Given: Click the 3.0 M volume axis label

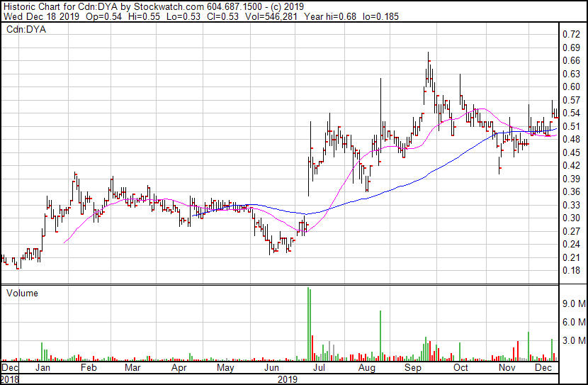Looking at the screenshot, I should coord(574,341).
